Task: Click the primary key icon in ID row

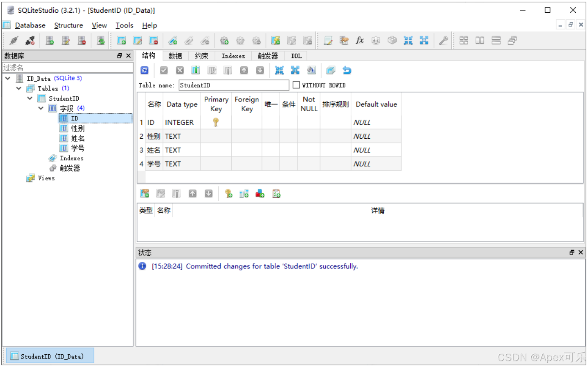Action: [216, 122]
